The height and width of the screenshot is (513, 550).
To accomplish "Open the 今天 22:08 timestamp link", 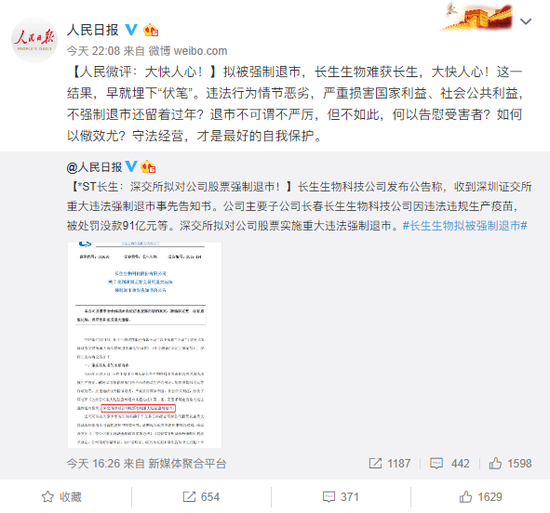I will pos(93,51).
